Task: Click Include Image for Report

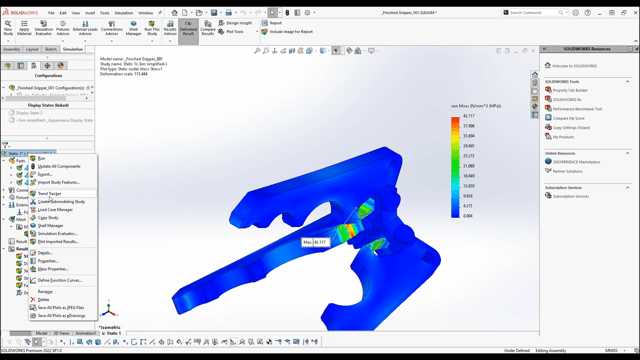Action: (287, 31)
